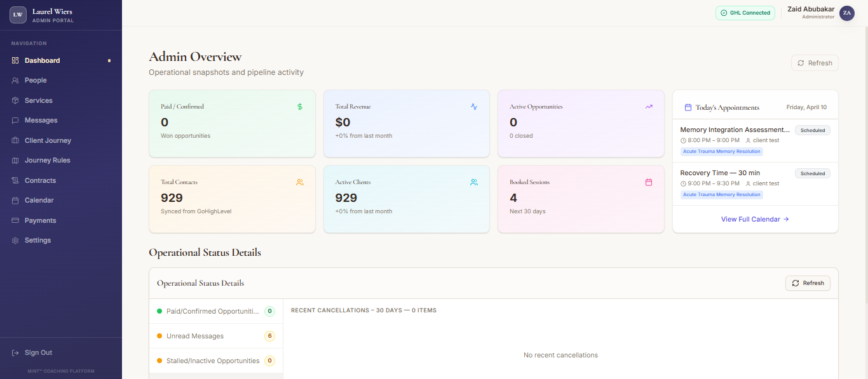Open the View Full Calendar link
Viewport: 868px width, 379px height.
tap(755, 219)
